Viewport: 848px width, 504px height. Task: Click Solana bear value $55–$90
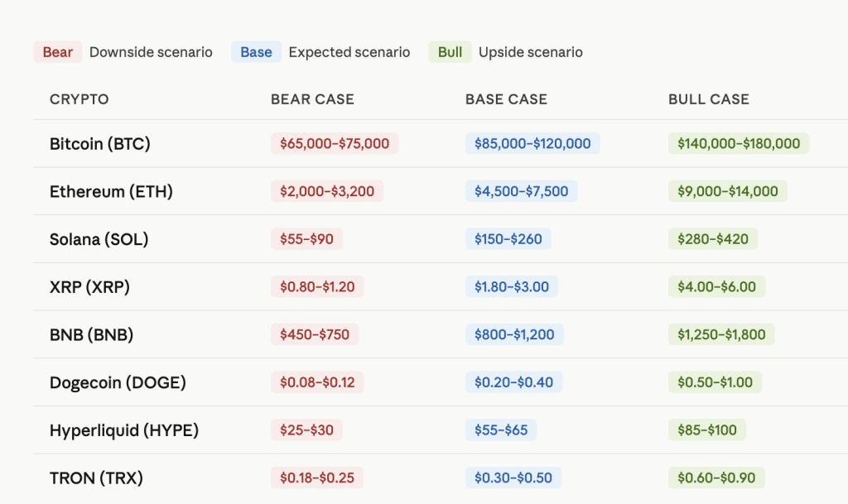[306, 239]
